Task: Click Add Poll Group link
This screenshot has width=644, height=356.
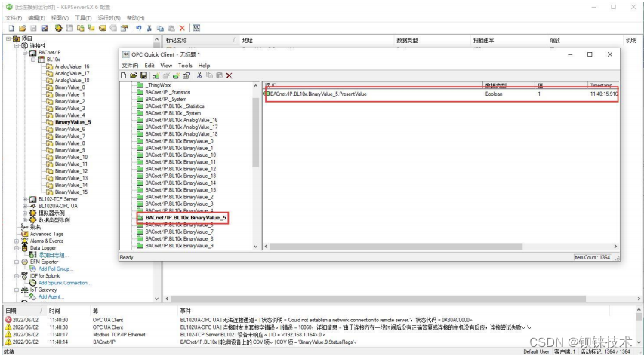Action: pos(56,269)
